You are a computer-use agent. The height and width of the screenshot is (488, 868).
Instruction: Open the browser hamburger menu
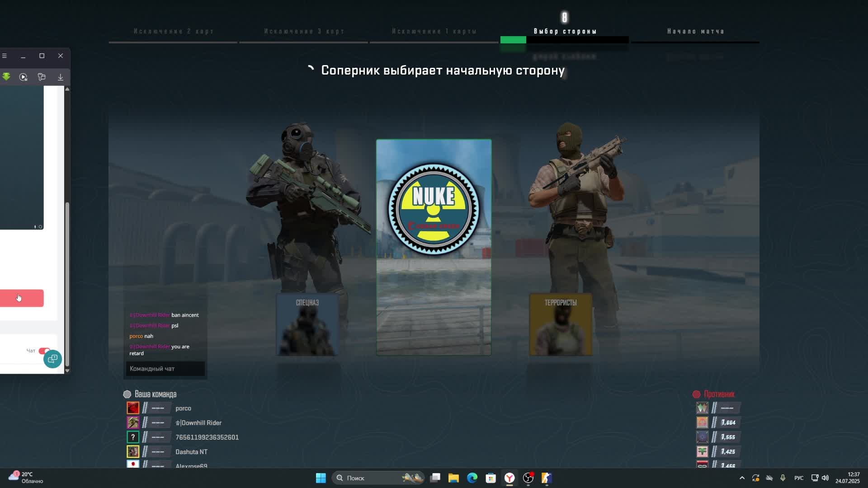tap(5, 56)
